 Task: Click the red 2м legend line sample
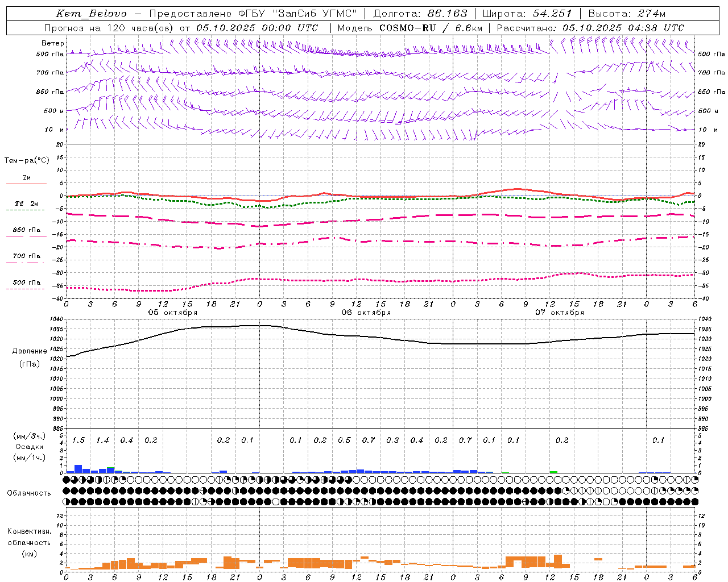click(26, 184)
